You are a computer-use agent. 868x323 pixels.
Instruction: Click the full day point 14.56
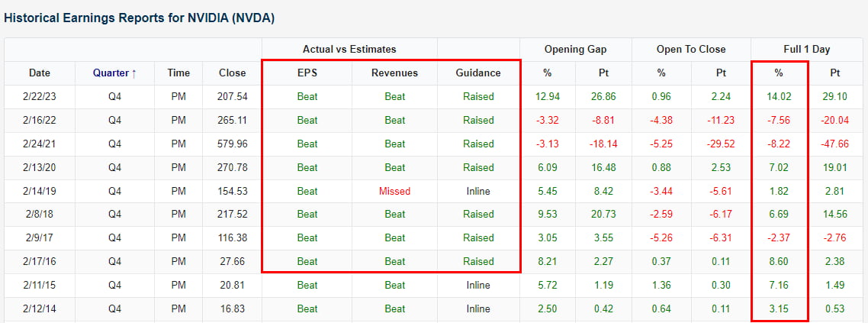(x=834, y=215)
